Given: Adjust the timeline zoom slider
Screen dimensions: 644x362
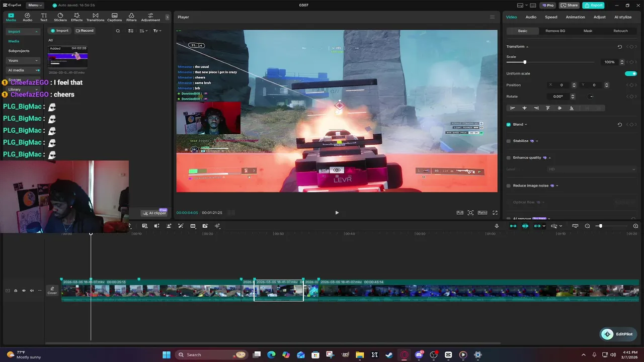Looking at the screenshot, I should pyautogui.click(x=600, y=226).
